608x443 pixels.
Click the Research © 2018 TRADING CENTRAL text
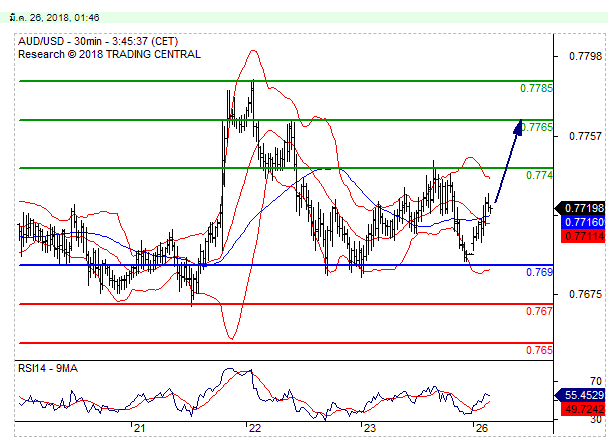click(x=109, y=54)
